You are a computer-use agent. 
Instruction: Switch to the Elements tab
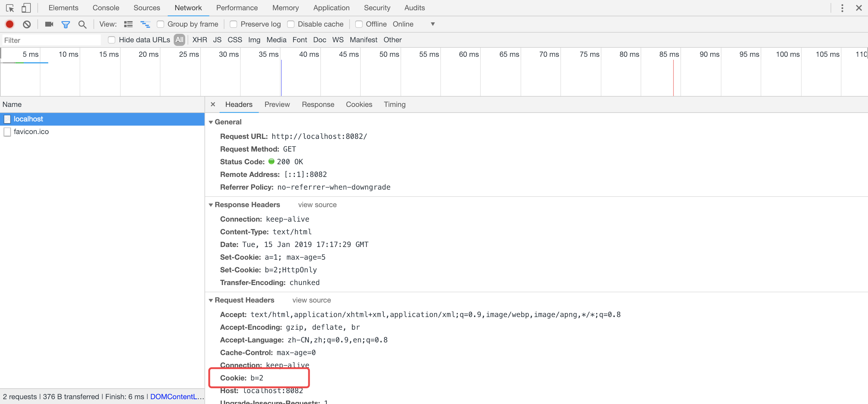(x=63, y=8)
